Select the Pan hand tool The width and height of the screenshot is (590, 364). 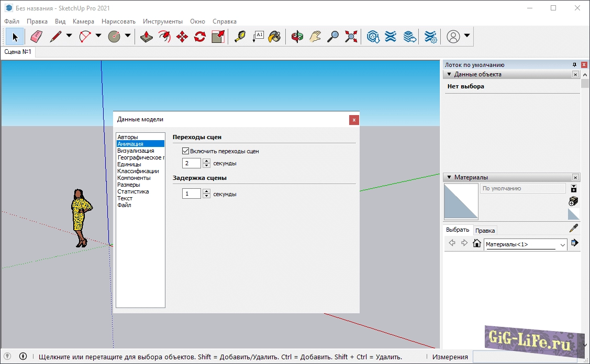(x=315, y=37)
